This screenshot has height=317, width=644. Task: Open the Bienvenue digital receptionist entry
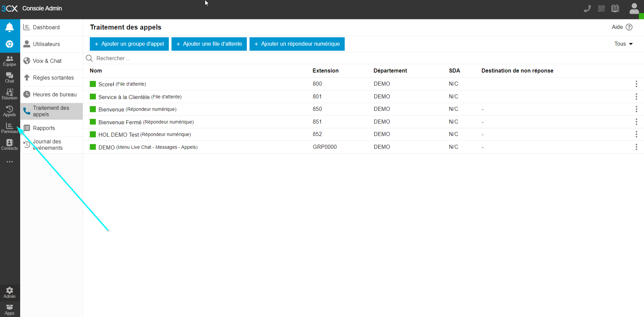(x=137, y=109)
